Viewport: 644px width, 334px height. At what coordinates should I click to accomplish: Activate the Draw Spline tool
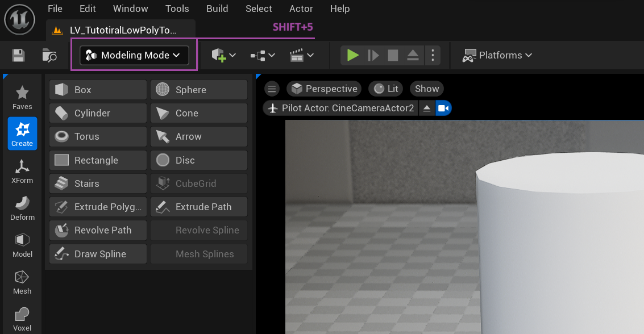click(97, 253)
